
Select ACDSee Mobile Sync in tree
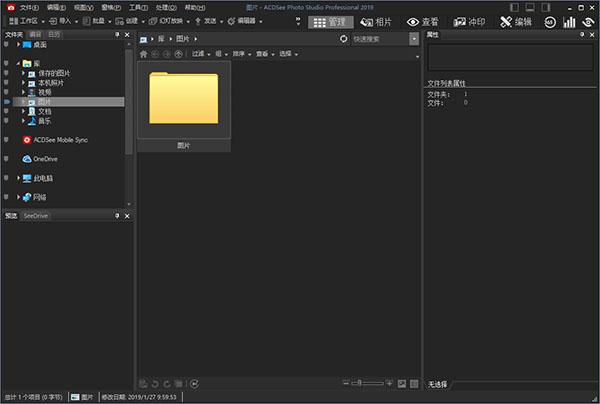(60, 140)
